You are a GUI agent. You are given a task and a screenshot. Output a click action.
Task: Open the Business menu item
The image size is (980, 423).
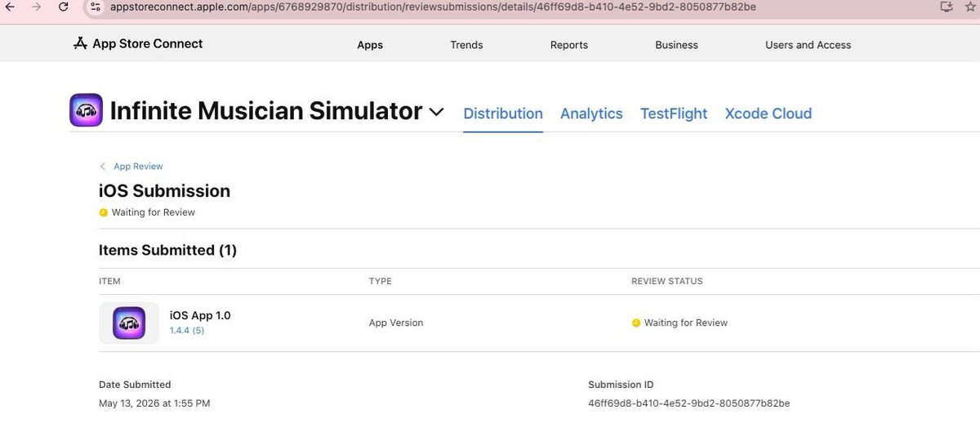[x=676, y=45]
